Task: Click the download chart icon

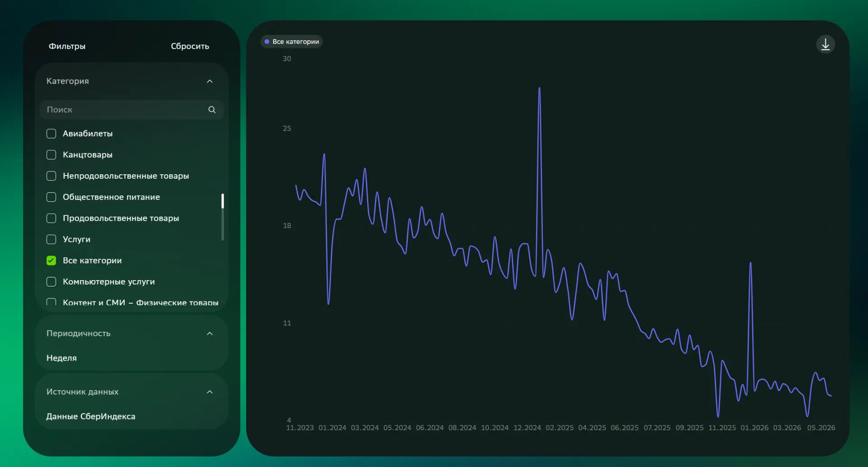Action: pyautogui.click(x=825, y=44)
